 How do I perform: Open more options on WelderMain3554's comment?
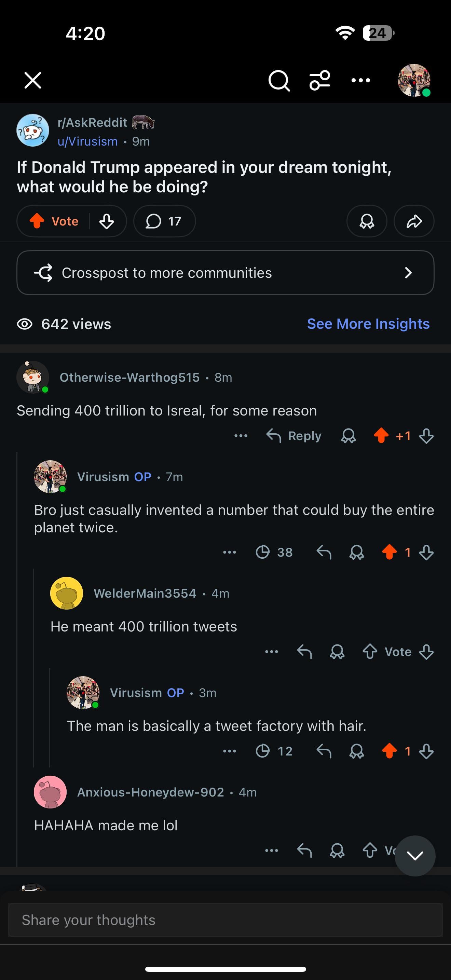(272, 652)
